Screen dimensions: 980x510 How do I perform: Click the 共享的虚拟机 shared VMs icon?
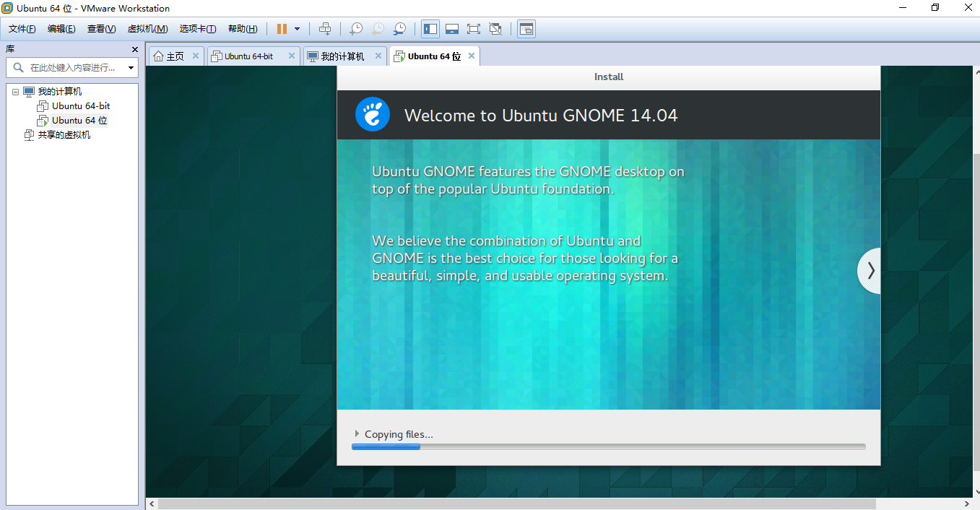29,135
